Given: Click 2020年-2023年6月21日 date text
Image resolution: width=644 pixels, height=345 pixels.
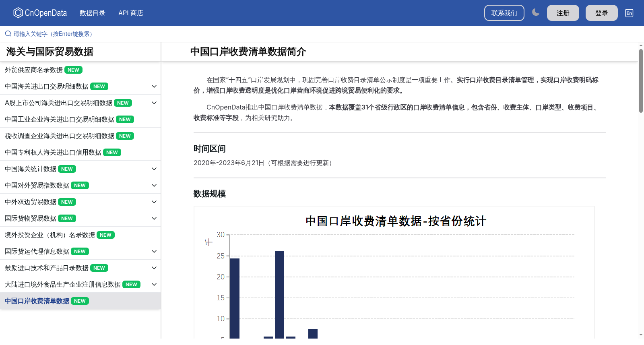Looking at the screenshot, I should click(x=229, y=163).
